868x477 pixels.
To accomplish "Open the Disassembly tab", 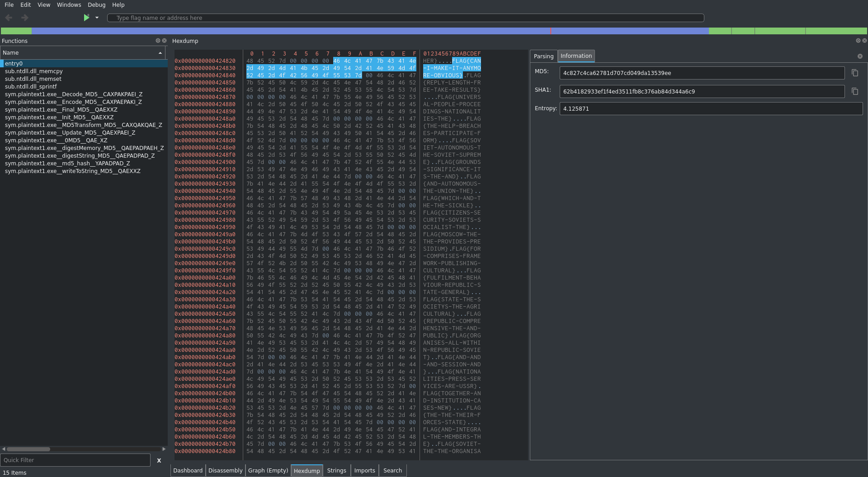I will click(225, 471).
